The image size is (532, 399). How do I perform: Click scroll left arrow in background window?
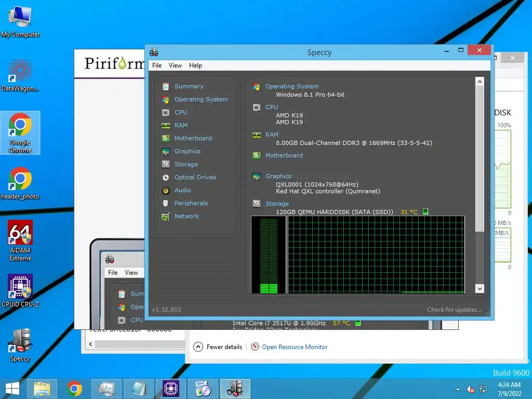[90, 344]
